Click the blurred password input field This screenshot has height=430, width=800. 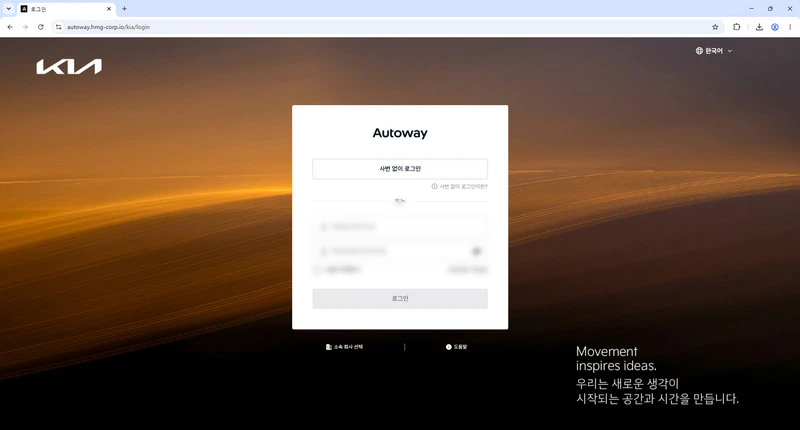click(x=400, y=251)
